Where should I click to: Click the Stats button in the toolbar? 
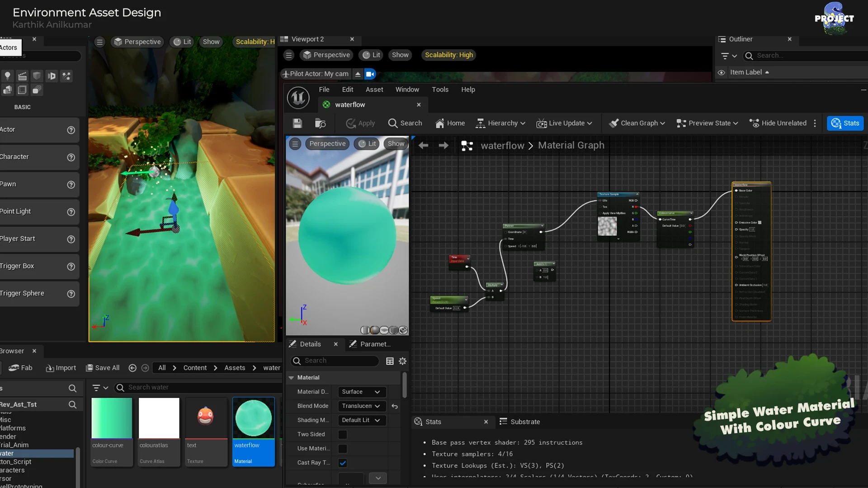(x=845, y=123)
